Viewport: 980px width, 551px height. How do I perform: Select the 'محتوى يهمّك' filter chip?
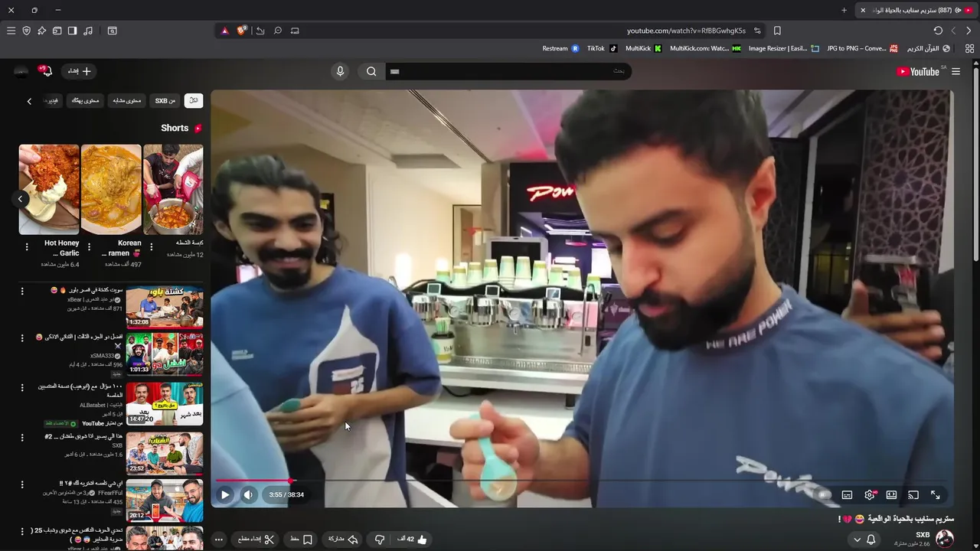86,100
